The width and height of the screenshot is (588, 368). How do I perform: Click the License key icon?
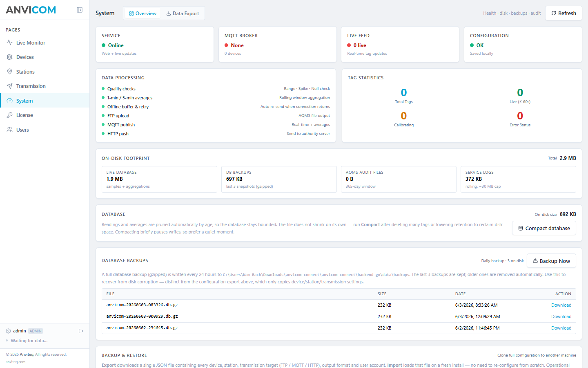[9, 115]
